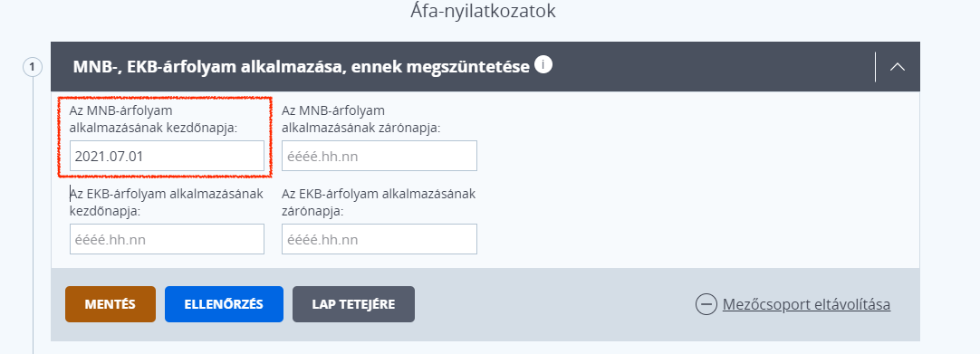980x354 pixels.
Task: Click the 'Az MNB-árfolyam alkalmazásának zárónapja' label
Action: (361, 120)
